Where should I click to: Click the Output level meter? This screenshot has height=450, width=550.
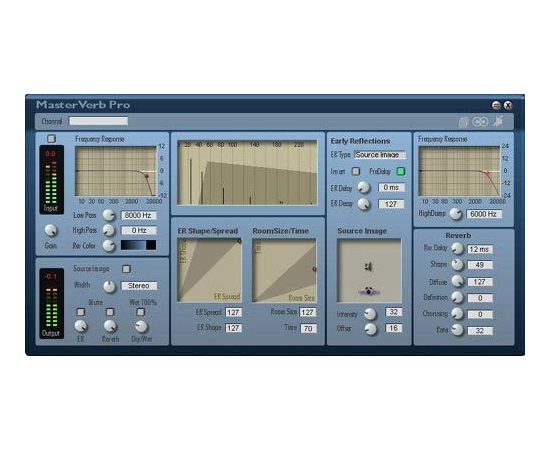[51, 303]
